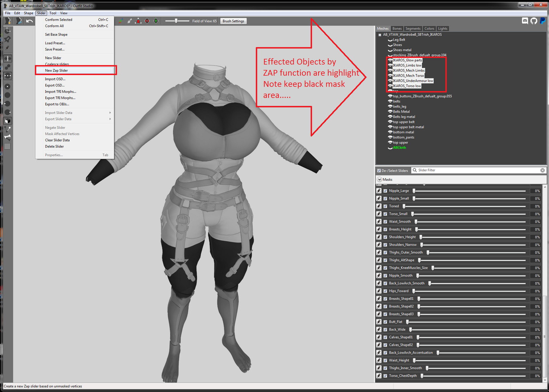Click the new project star icon
Viewport: 549px width, 392px height.
[8, 21]
